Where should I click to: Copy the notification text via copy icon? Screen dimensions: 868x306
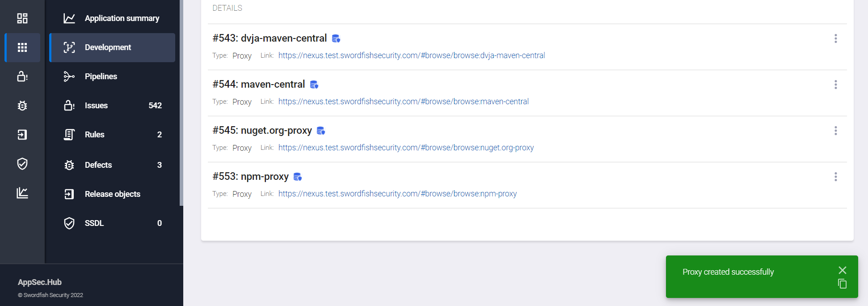coord(842,284)
